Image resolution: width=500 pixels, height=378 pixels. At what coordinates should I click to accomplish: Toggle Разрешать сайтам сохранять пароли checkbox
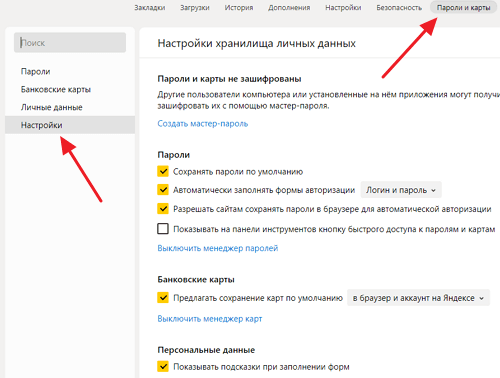(x=163, y=209)
